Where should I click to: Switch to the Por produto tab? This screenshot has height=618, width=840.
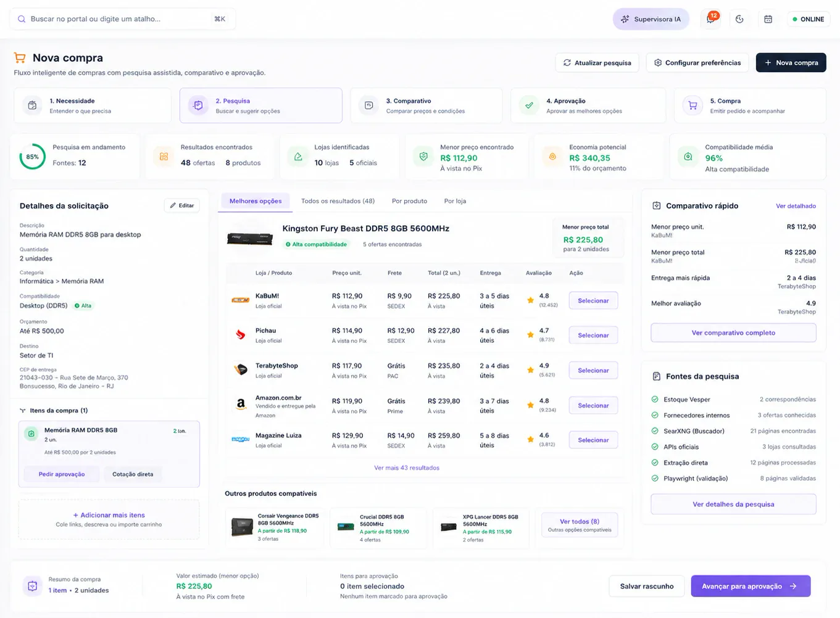[x=409, y=201]
